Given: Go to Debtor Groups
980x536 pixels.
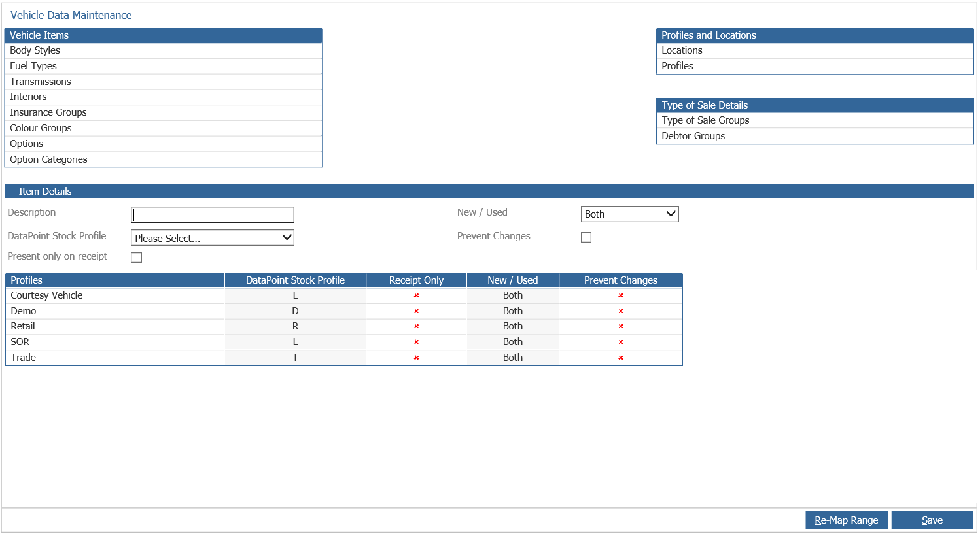Looking at the screenshot, I should click(693, 136).
